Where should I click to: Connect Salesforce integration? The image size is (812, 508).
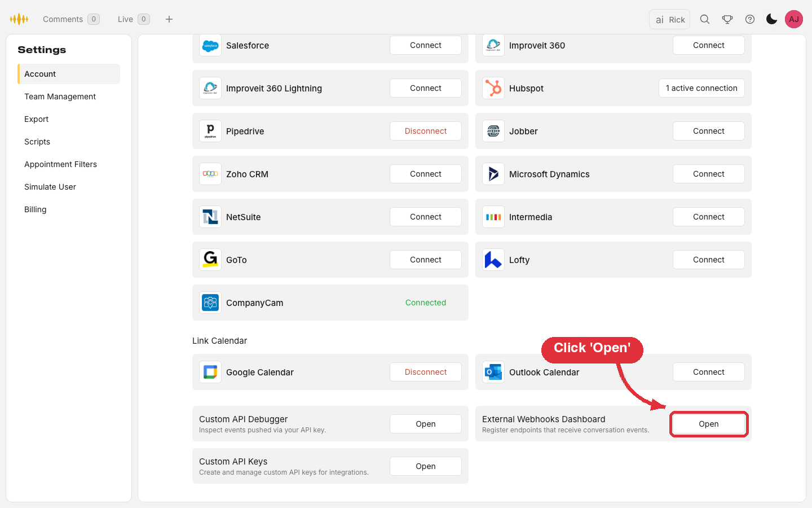pos(426,45)
